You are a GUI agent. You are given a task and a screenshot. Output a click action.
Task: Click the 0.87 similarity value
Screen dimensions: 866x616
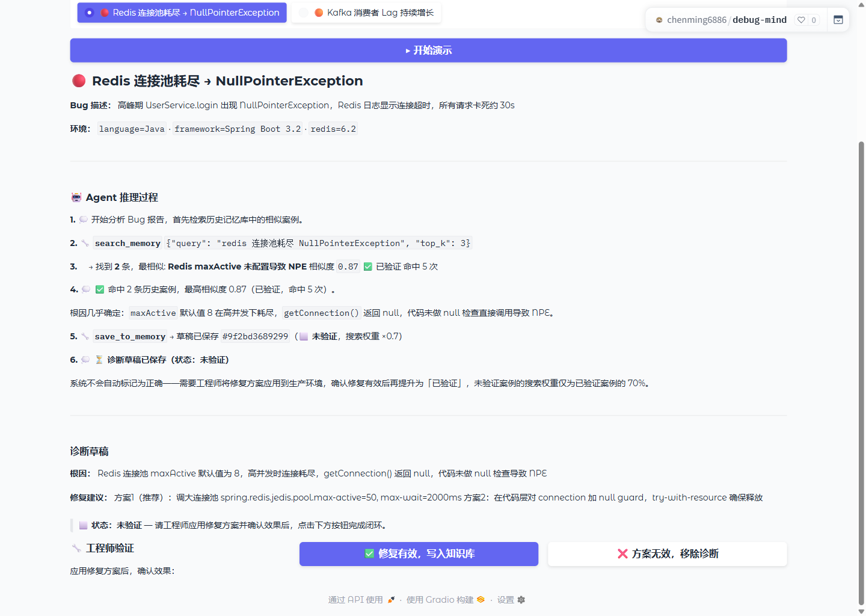(x=348, y=266)
